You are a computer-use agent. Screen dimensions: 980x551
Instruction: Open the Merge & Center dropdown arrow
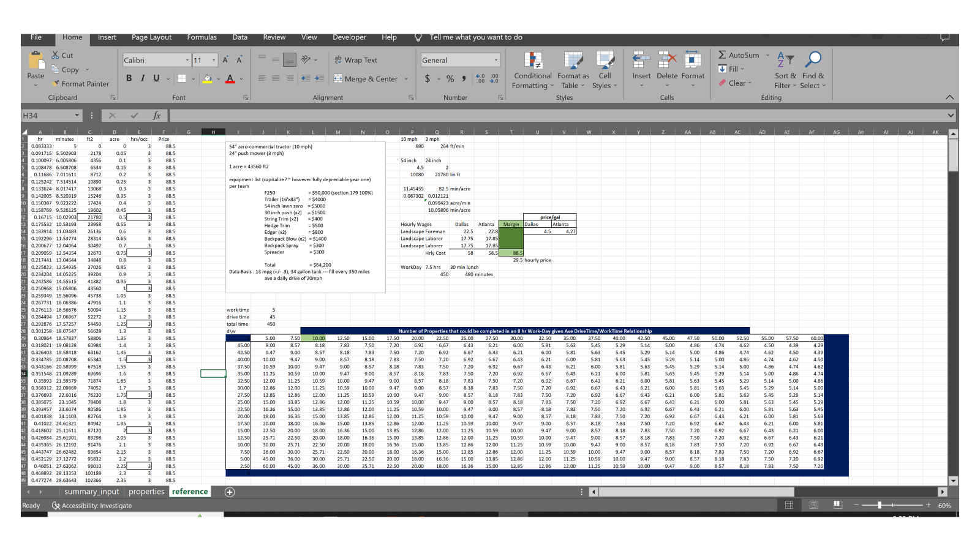[x=405, y=79]
